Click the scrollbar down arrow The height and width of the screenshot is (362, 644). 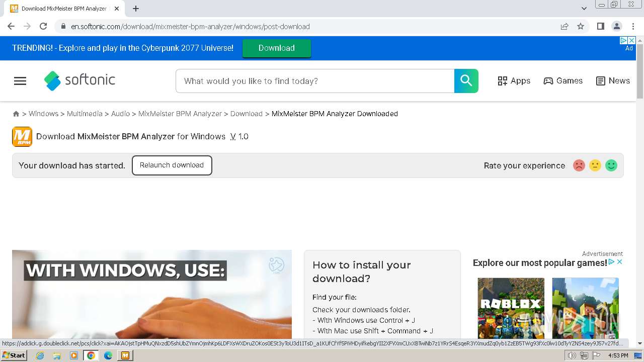[x=640, y=343]
